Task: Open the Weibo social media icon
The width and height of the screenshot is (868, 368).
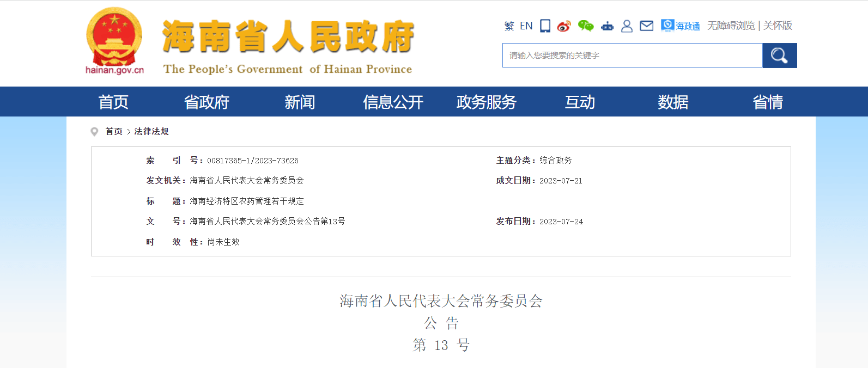Action: (564, 26)
